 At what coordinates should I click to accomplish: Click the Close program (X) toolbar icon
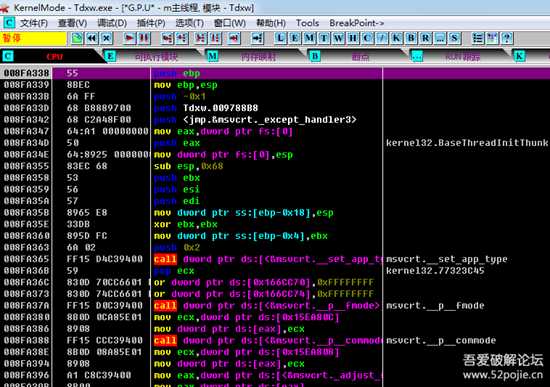107,38
